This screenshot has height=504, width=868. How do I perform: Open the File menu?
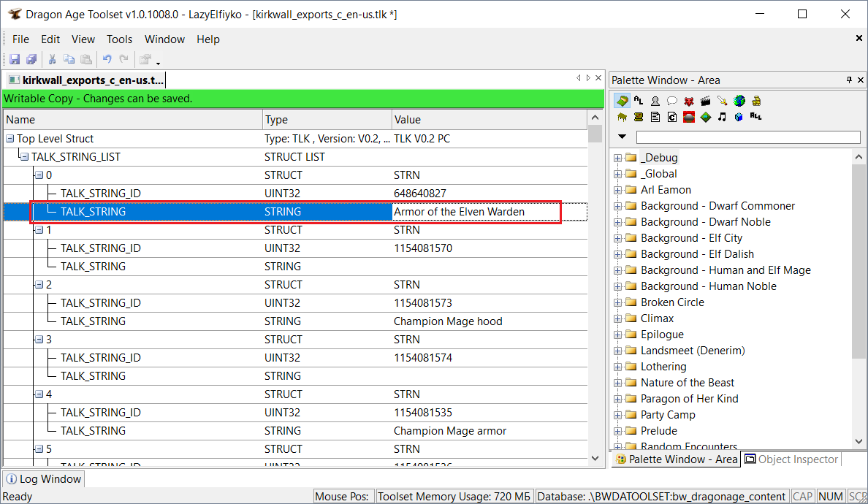[x=20, y=39]
